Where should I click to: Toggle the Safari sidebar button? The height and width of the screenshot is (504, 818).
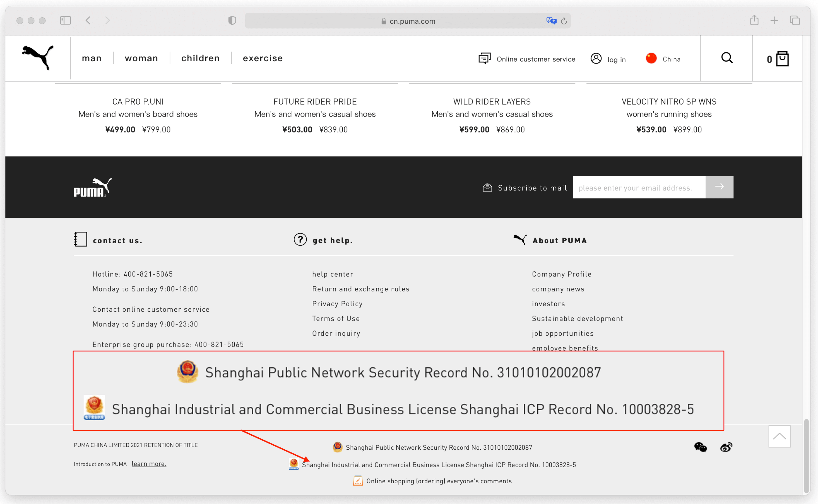click(65, 21)
